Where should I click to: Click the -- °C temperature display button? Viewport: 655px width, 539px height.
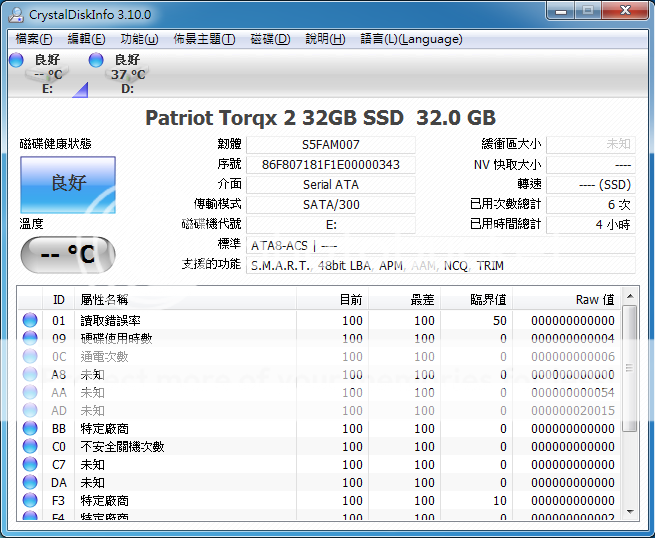point(68,254)
